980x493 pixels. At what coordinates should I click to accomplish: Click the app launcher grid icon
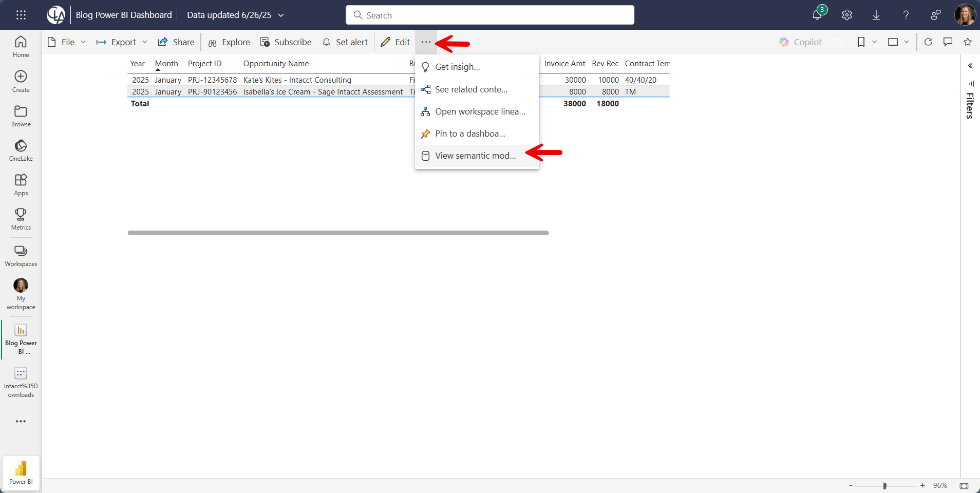click(x=21, y=15)
